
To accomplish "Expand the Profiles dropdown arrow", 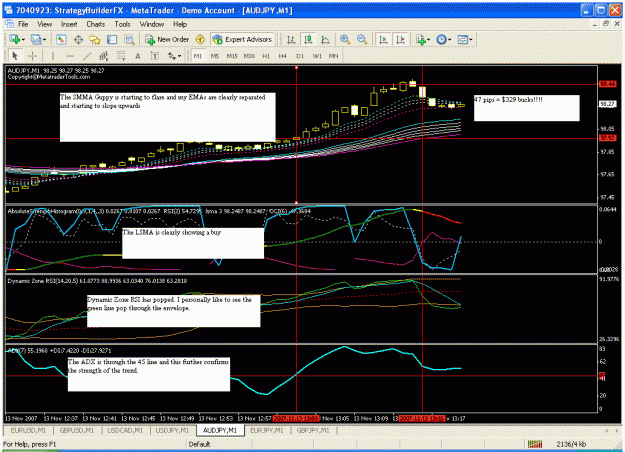I will [44, 40].
